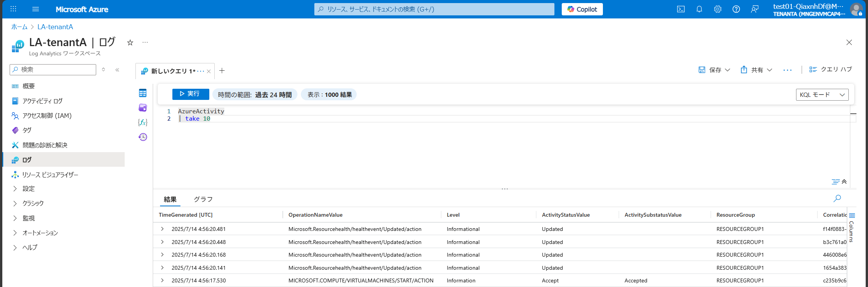
Task: Open the feedback icon in top bar
Action: click(x=754, y=9)
